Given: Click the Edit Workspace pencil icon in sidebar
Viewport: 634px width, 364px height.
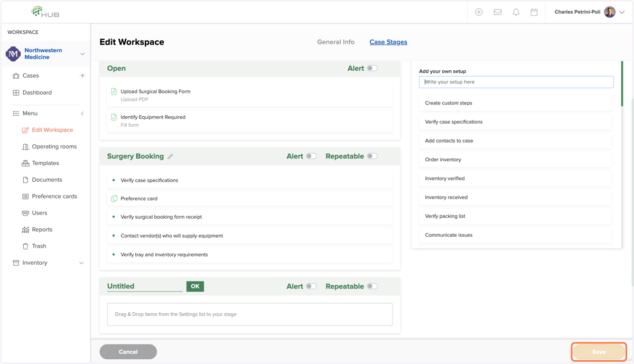Looking at the screenshot, I should (25, 130).
